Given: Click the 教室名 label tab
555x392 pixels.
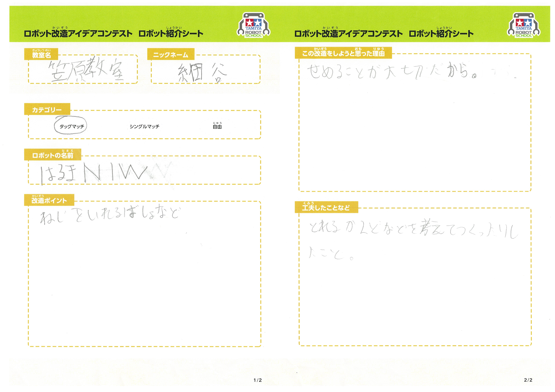Looking at the screenshot, I should click(41, 54).
